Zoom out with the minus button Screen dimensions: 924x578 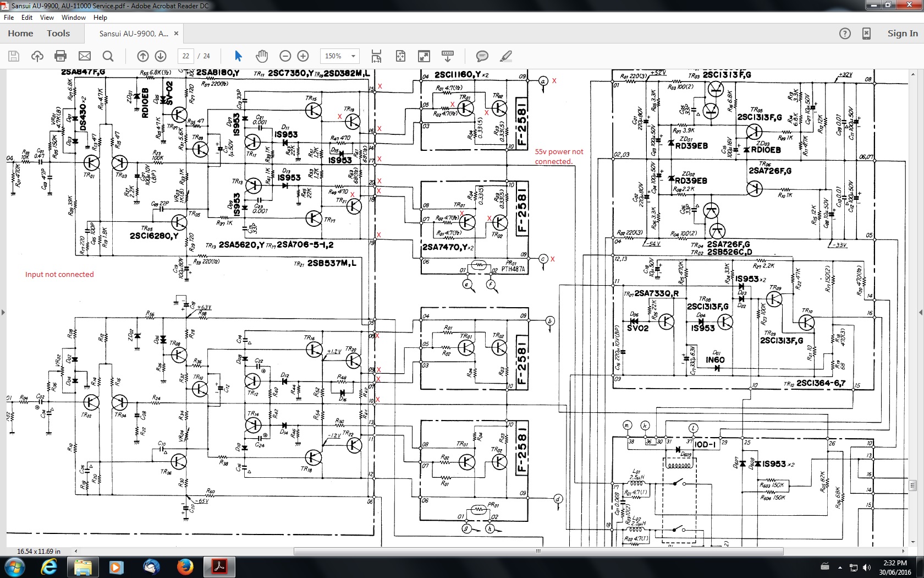[x=285, y=56]
